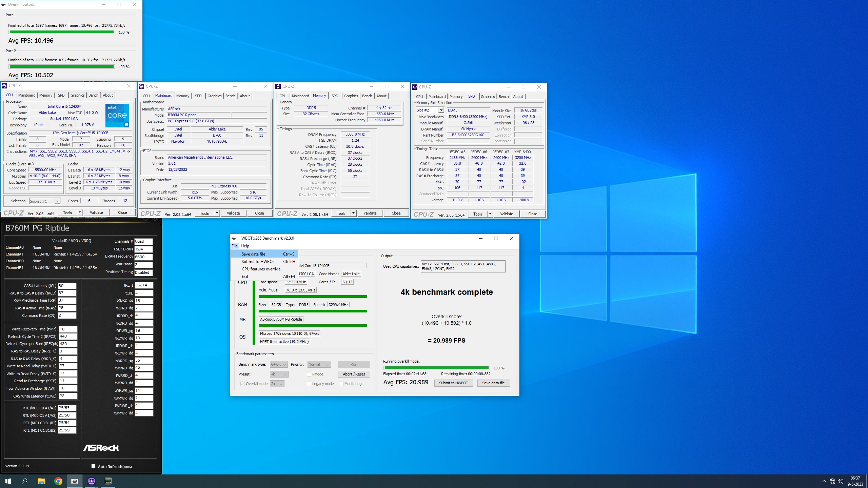Choose Exit menu entry
The height and width of the screenshot is (488, 868).
coord(264,277)
